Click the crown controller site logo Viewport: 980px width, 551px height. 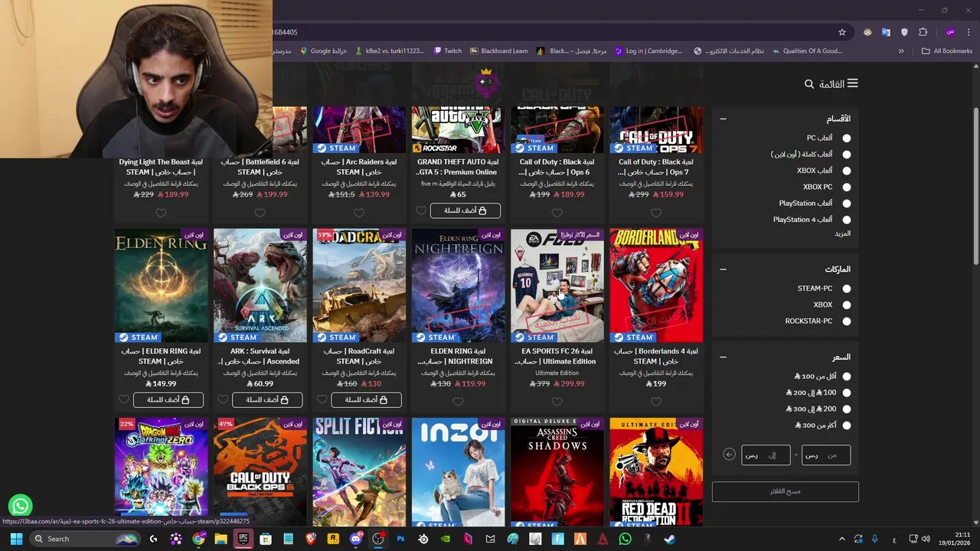485,82
